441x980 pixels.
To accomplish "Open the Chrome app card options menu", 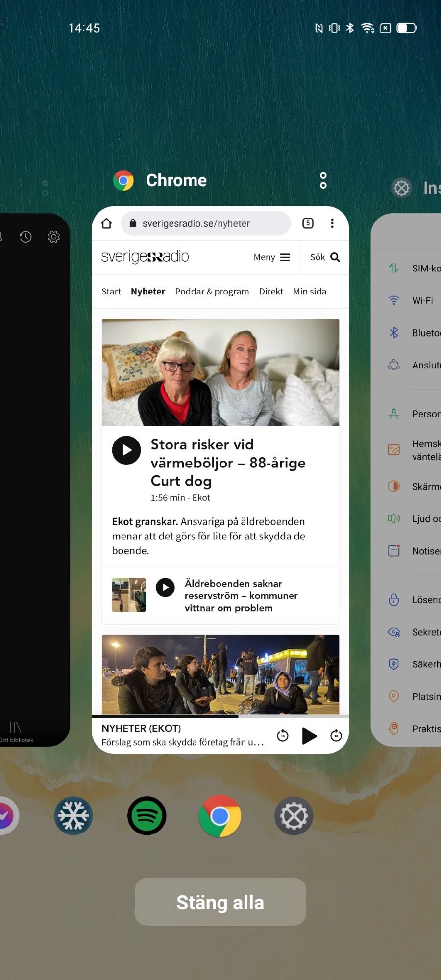I will tap(323, 180).
